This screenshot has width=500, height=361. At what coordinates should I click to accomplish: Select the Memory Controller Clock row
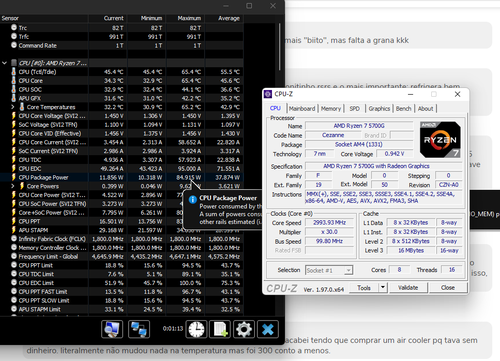tap(122, 248)
